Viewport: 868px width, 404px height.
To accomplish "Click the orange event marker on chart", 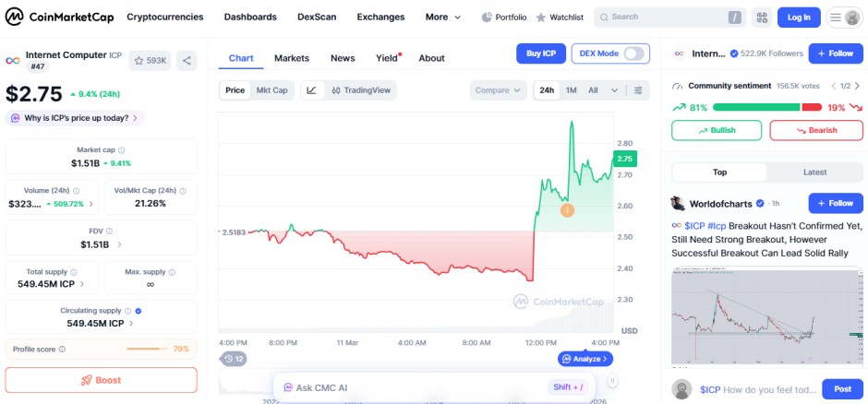I will click(567, 210).
